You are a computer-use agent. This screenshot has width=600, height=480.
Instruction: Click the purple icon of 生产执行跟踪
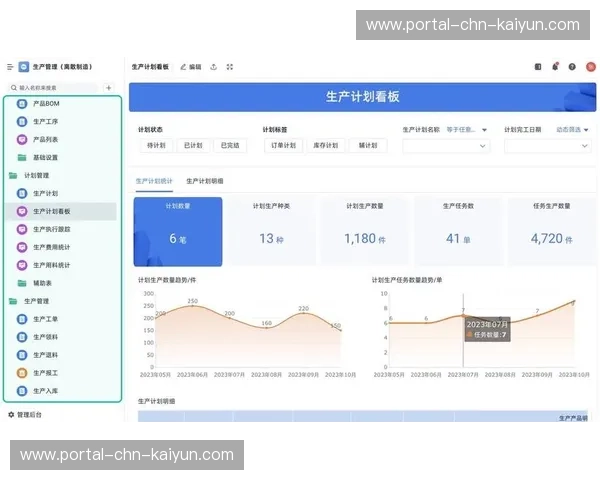(x=22, y=229)
